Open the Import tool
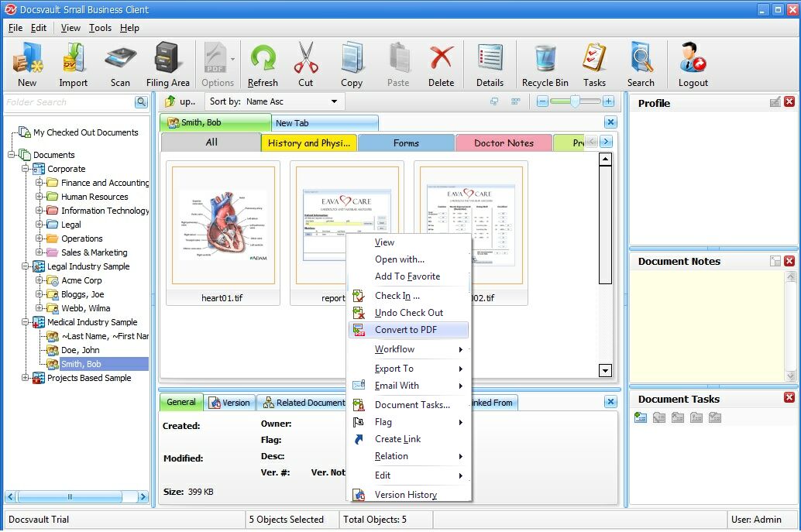This screenshot has width=801, height=532. [74, 62]
